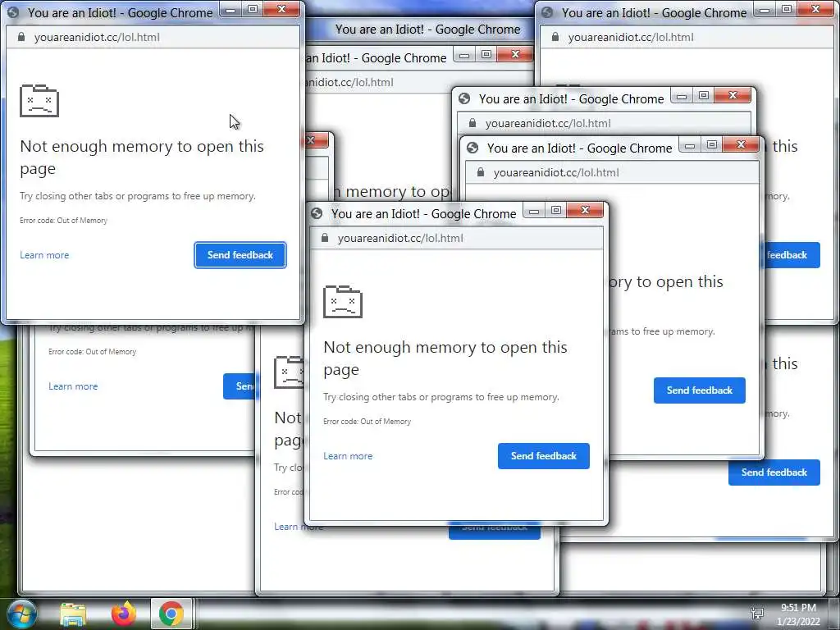Click Send feedback in lower of stacked right windows

tap(700, 390)
